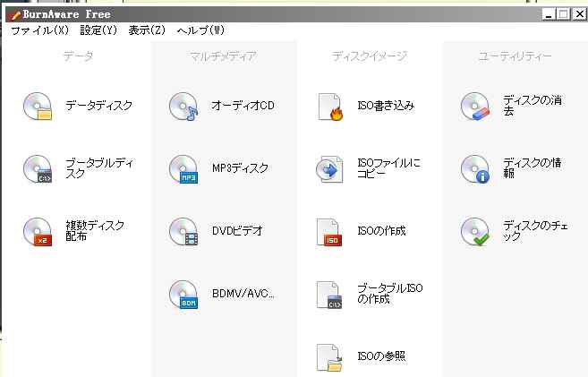The image size is (588, 377).
Task: Click the BDMV/AVC BDM disc icon
Action: tap(183, 294)
